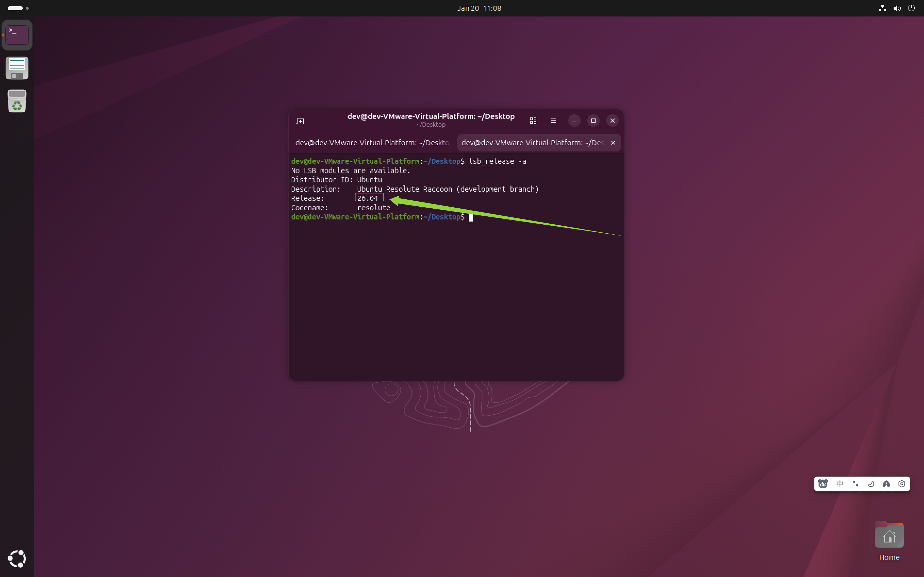
Task: Click the Baidu input method bear icon
Action: [823, 484]
